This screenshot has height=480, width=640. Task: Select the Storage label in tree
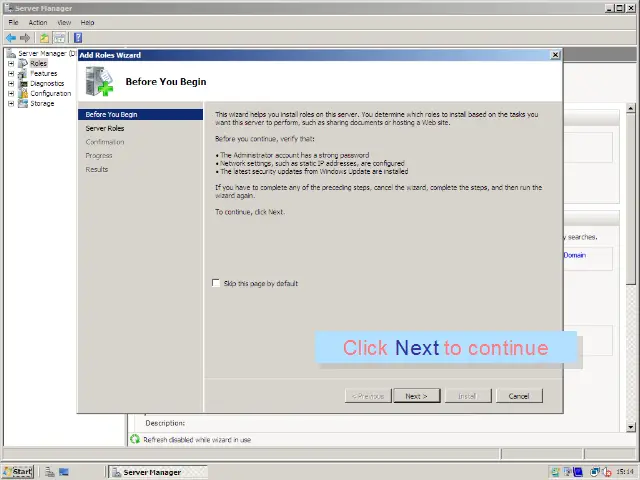(42, 104)
